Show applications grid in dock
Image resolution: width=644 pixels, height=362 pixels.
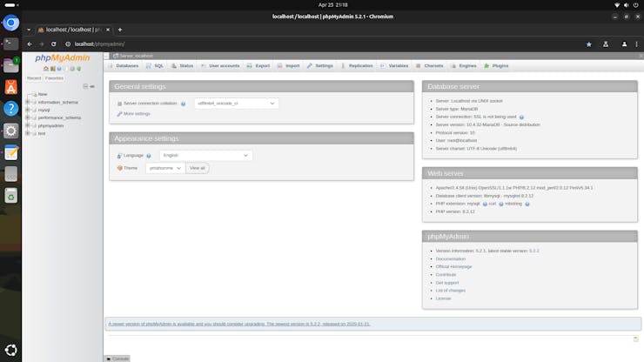point(11,350)
